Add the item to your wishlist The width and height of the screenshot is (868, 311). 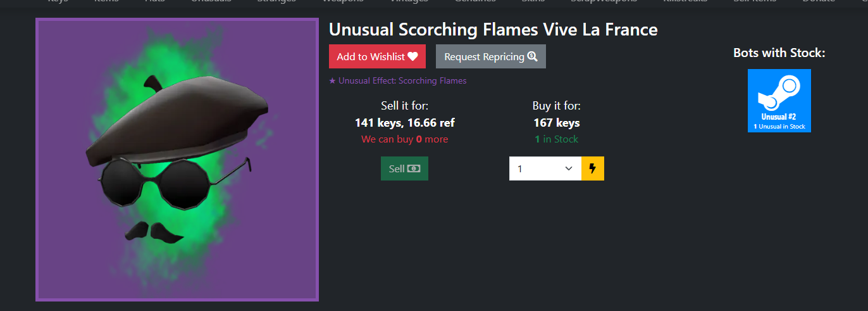[377, 56]
